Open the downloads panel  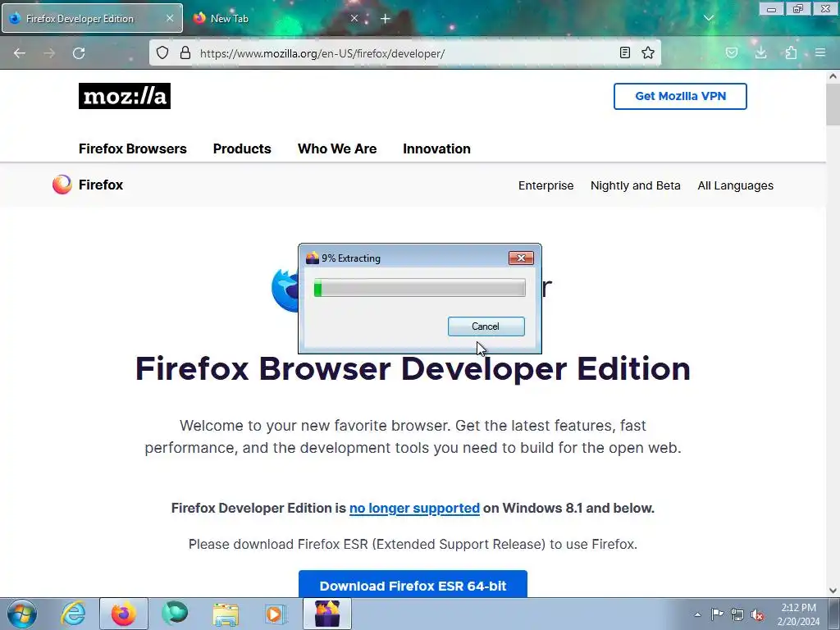(x=760, y=52)
